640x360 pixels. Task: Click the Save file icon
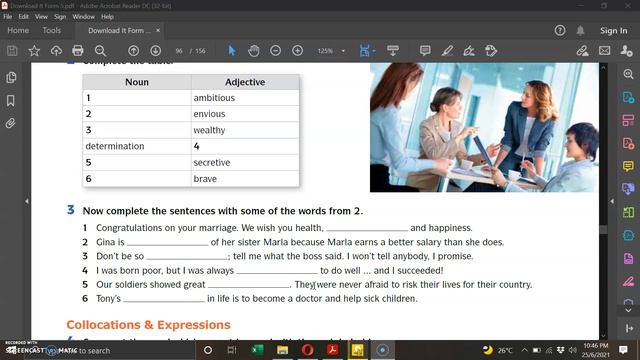[x=12, y=51]
